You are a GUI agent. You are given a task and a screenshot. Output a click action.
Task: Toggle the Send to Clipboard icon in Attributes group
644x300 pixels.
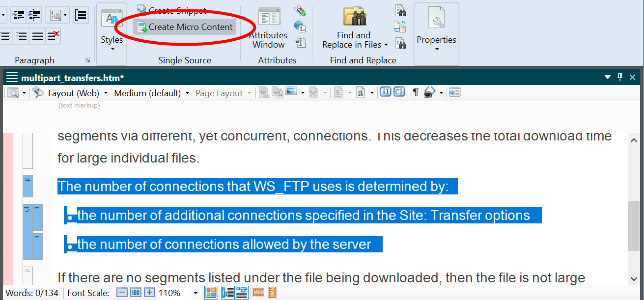coord(301,43)
